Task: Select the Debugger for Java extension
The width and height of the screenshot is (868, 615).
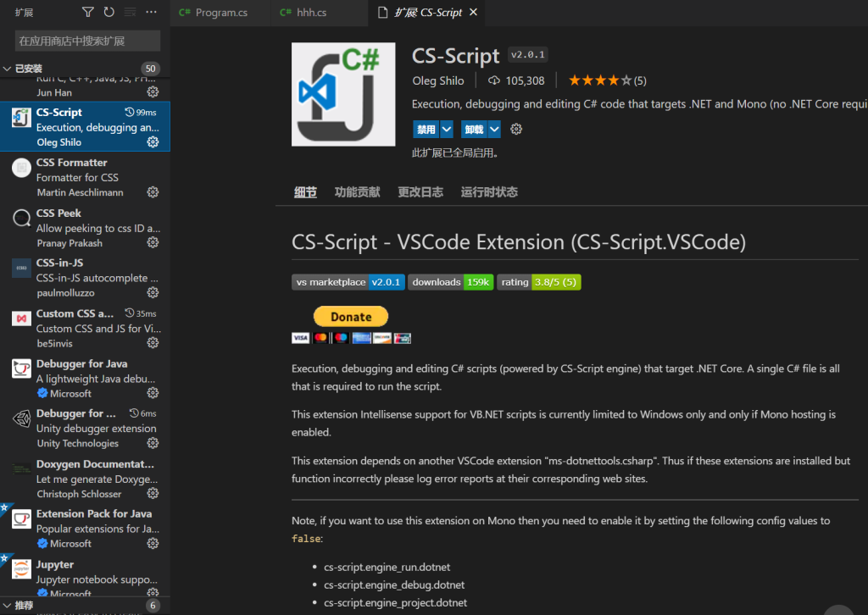Action: (x=86, y=378)
